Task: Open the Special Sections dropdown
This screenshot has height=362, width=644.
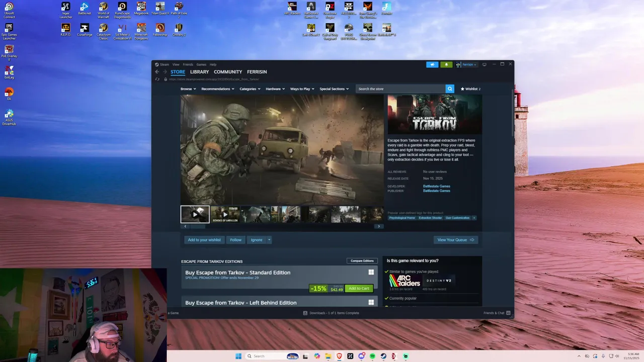Action: pyautogui.click(x=334, y=89)
